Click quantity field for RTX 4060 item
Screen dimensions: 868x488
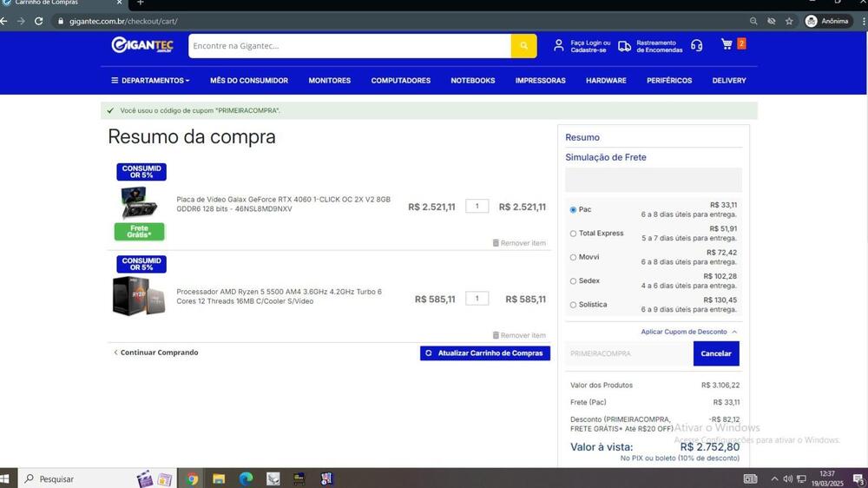coord(477,206)
